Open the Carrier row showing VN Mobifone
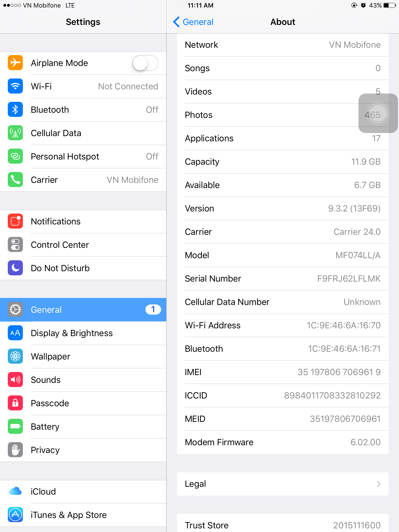The height and width of the screenshot is (532, 399). (83, 180)
